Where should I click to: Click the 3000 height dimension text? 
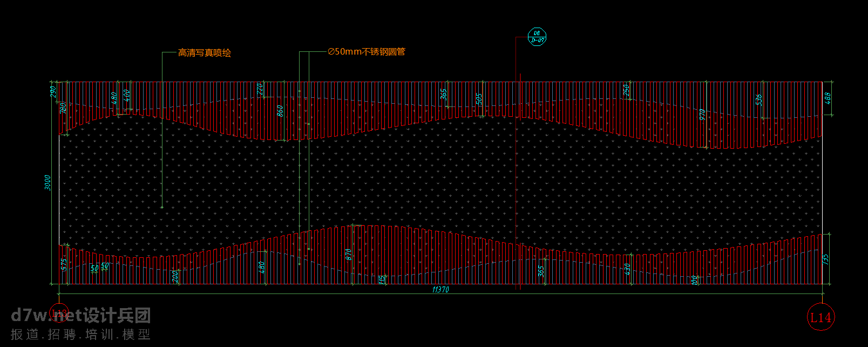(x=48, y=182)
